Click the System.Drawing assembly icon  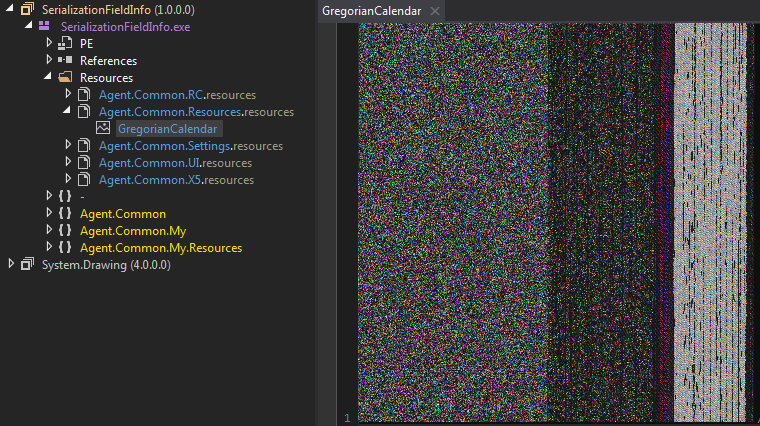coord(27,264)
